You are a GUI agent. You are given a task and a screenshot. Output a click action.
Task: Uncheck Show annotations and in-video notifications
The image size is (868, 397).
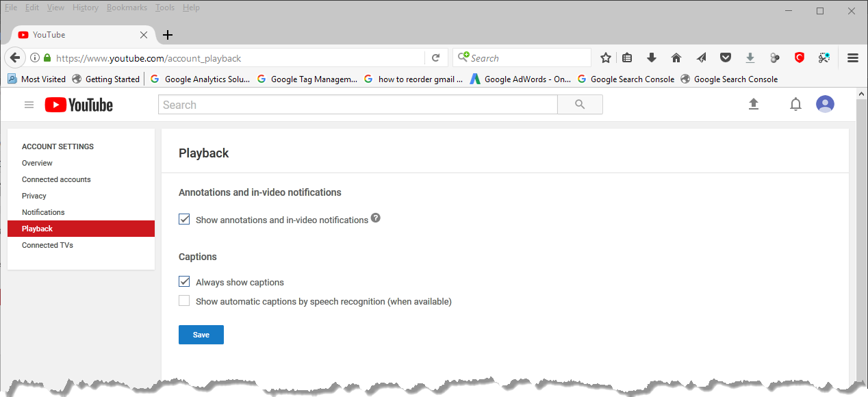(184, 220)
